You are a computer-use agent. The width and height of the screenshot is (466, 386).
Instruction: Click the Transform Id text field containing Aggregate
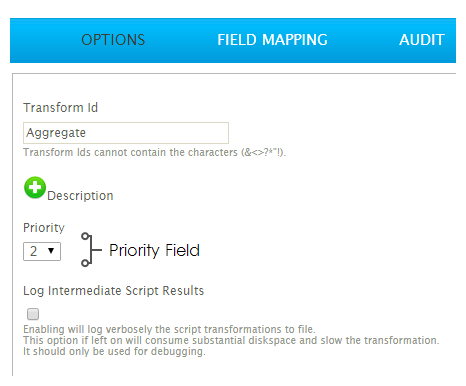(126, 133)
